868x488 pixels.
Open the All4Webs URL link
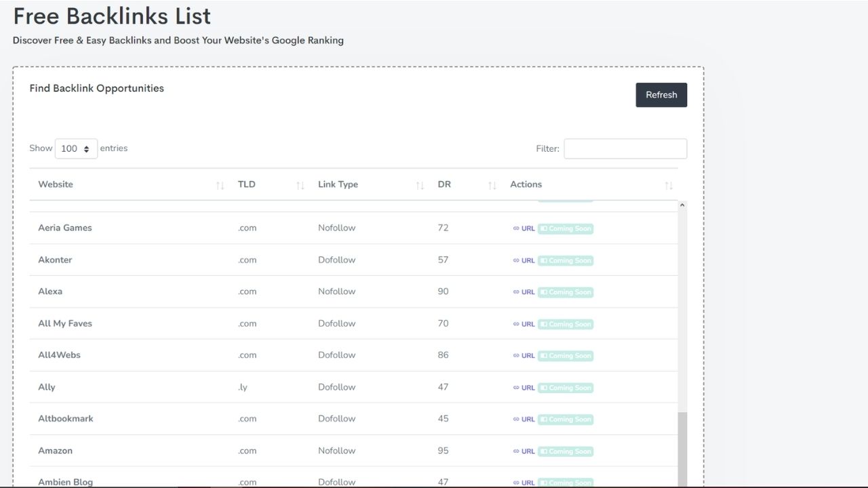(524, 356)
